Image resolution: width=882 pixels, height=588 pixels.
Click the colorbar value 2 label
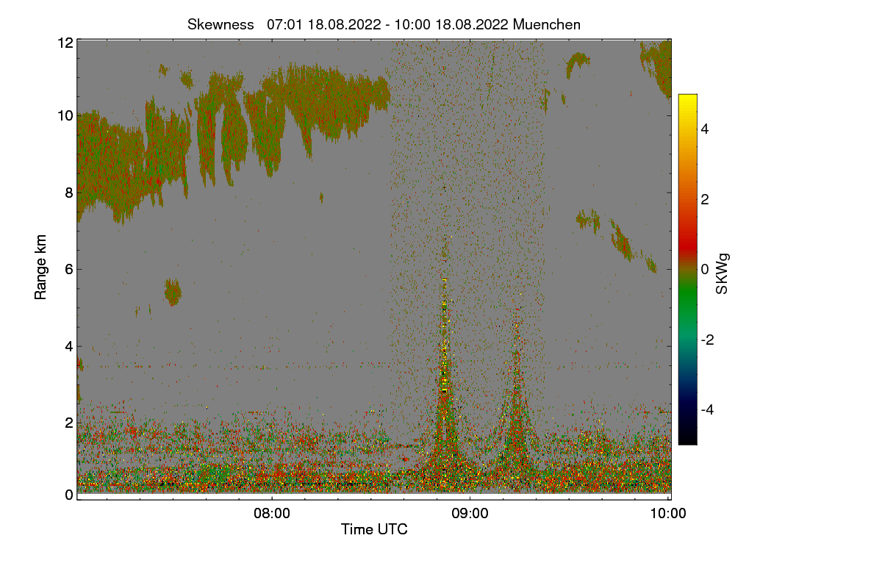click(705, 199)
